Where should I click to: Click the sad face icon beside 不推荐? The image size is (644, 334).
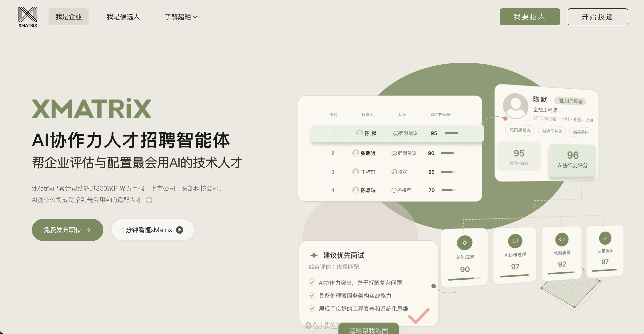pos(394,190)
